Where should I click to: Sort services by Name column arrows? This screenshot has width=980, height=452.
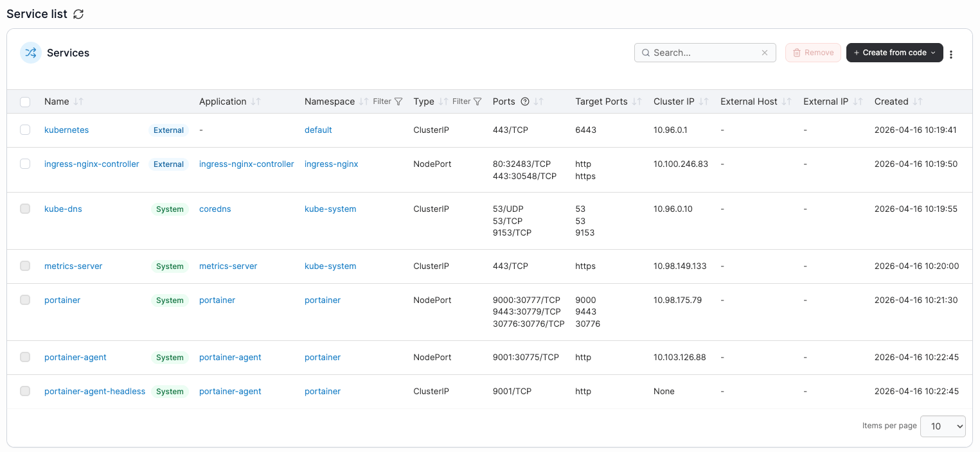(79, 101)
